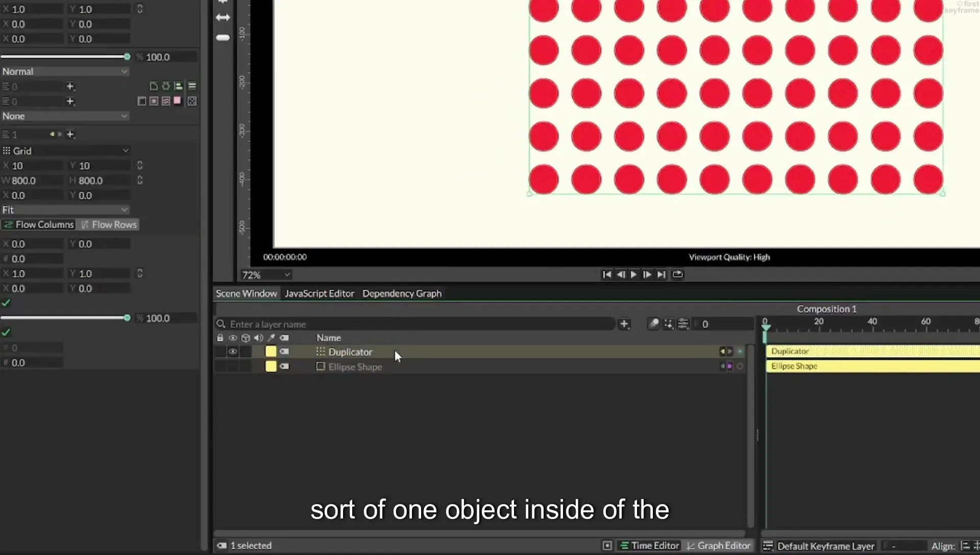This screenshot has width=980, height=555.
Task: Toggle the Flow Columns option
Action: (39, 224)
